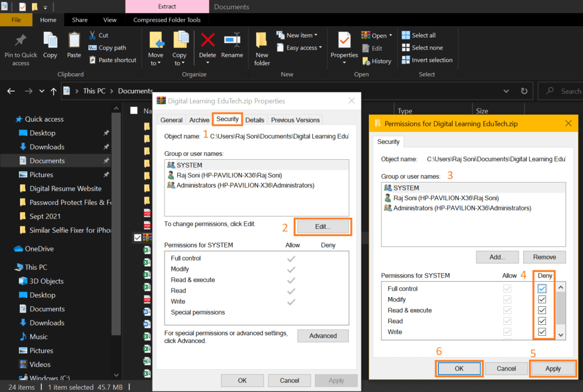Uncheck the Deny Modify checkbox

point(542,299)
